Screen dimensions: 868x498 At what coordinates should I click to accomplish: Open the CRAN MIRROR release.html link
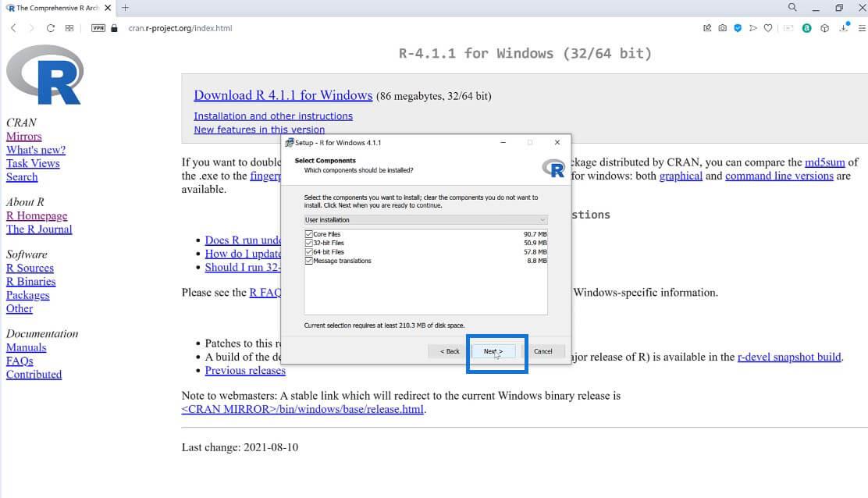[302, 410]
